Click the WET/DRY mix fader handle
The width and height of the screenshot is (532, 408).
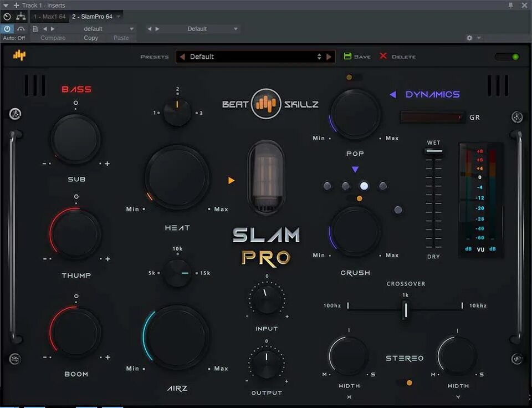(x=433, y=151)
